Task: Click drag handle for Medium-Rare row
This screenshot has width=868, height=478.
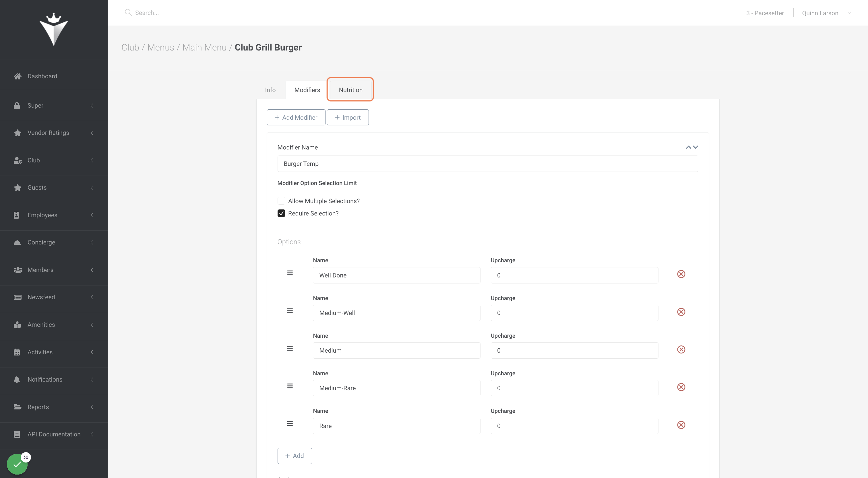Action: (x=290, y=386)
